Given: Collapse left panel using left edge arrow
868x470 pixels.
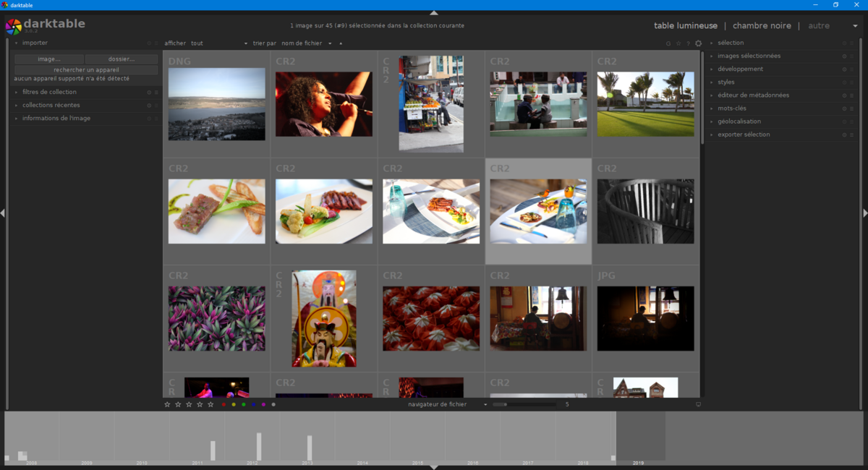Looking at the screenshot, I should tap(3, 213).
